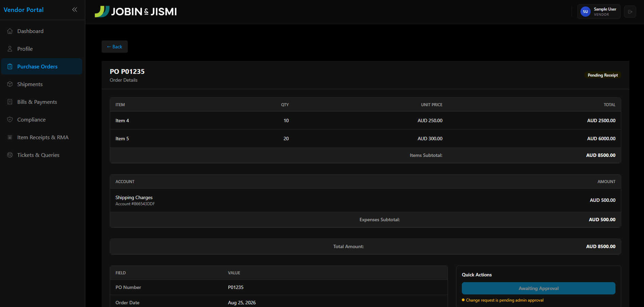Click the Vendor Portal title
644x307 pixels.
[23, 10]
